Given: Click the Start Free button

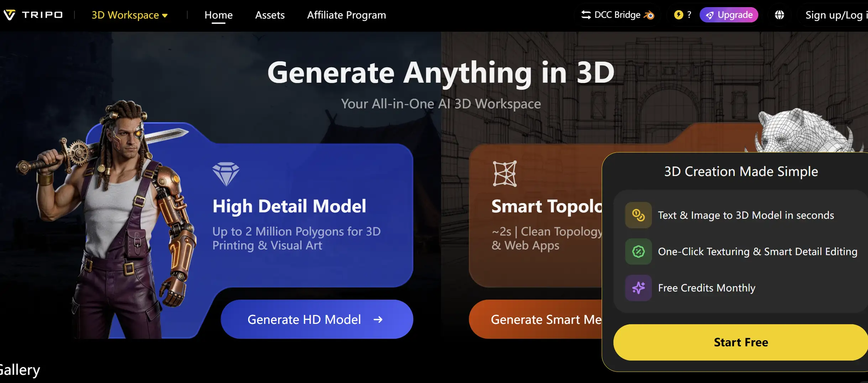Looking at the screenshot, I should pos(741,342).
